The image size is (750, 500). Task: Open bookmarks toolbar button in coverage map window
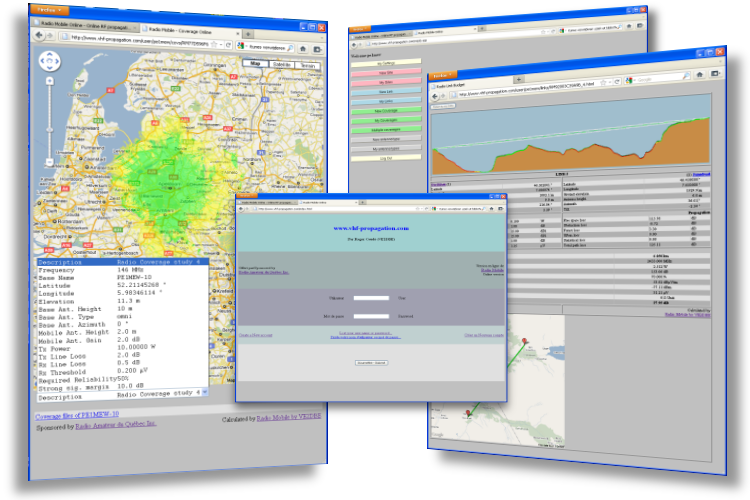318,49
